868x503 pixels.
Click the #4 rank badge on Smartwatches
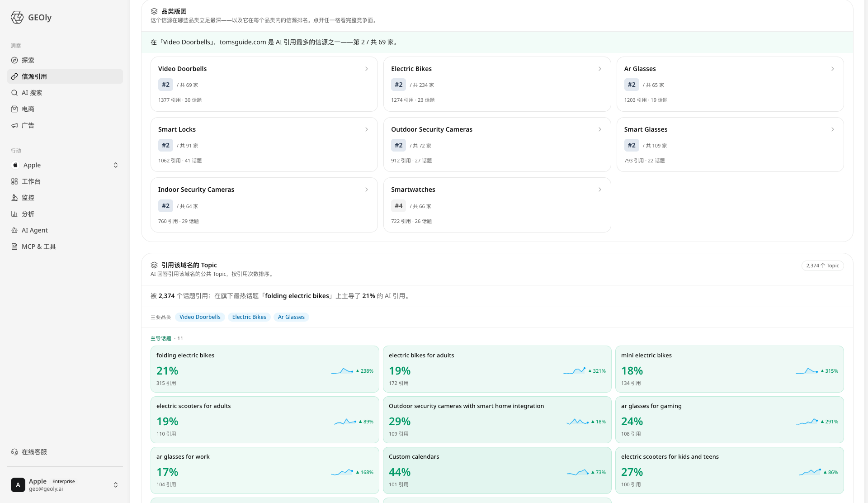tap(398, 206)
